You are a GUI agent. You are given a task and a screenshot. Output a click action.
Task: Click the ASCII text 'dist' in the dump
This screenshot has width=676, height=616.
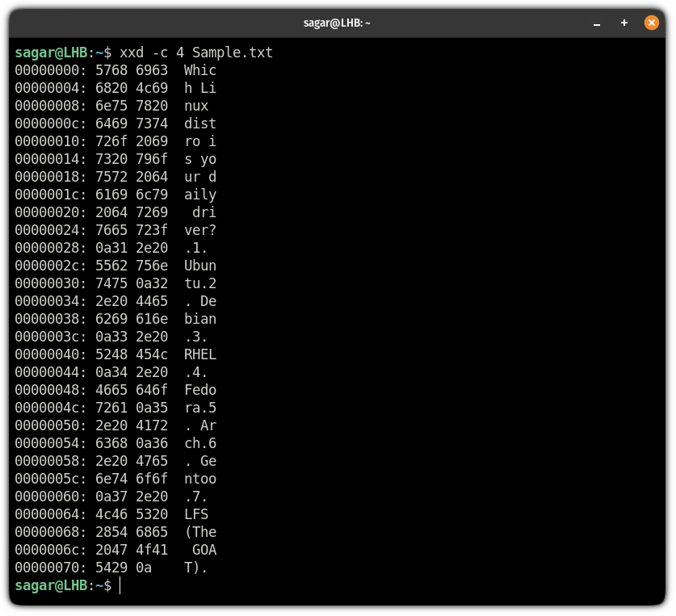click(200, 124)
